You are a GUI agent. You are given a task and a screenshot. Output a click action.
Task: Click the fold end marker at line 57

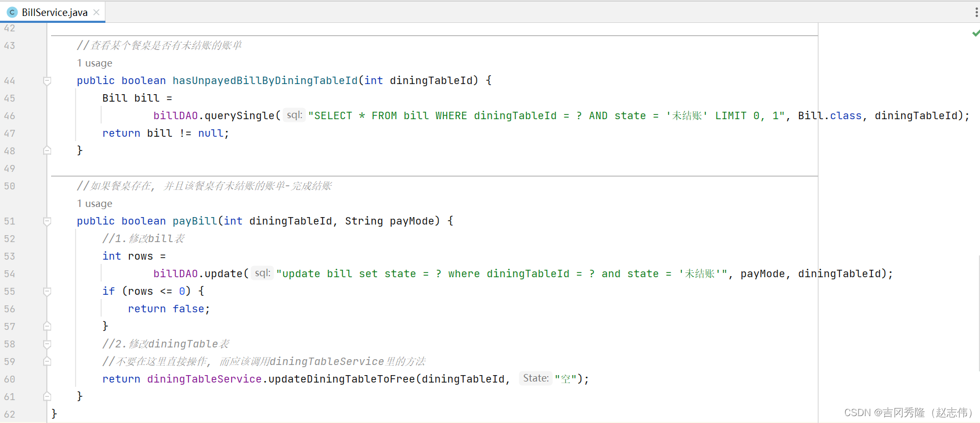coord(47,326)
